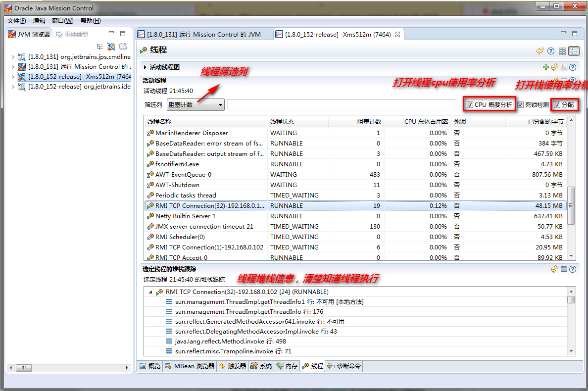
Task: Click right arrow of JVM browser scrollbar
Action: (127, 368)
